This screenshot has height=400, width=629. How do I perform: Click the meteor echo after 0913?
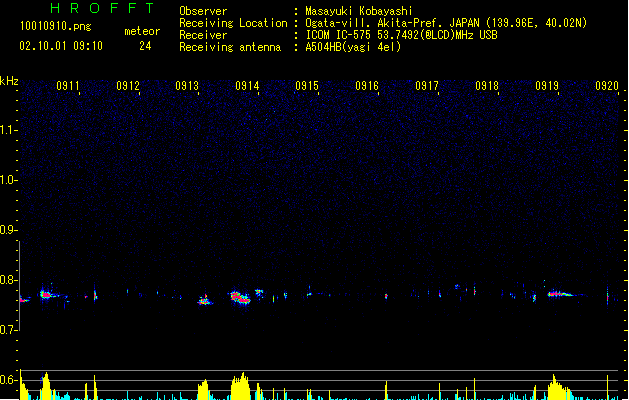(205, 301)
